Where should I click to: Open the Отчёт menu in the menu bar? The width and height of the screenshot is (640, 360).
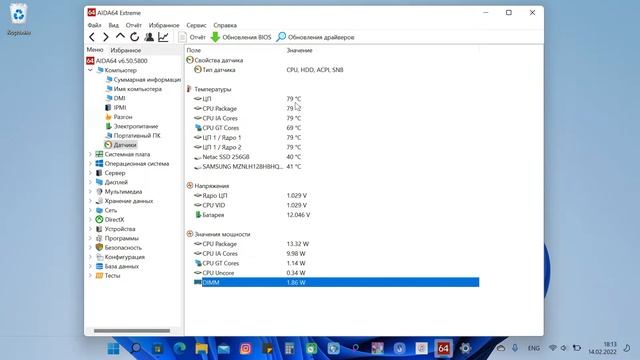pos(133,25)
